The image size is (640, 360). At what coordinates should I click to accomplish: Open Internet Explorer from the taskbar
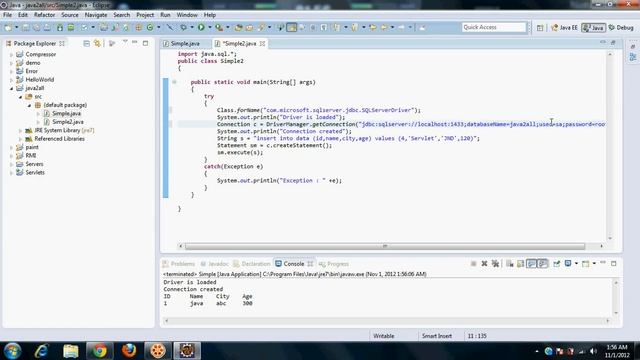[41, 351]
